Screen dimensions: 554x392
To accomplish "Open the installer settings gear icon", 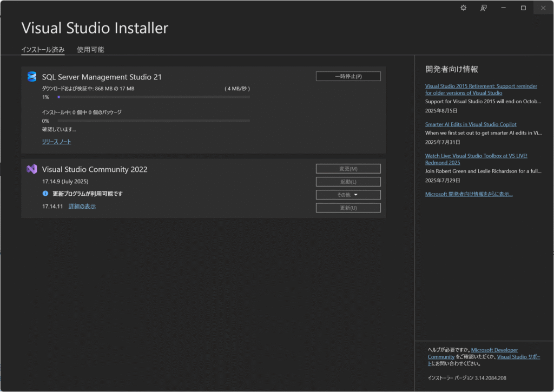I will point(463,8).
